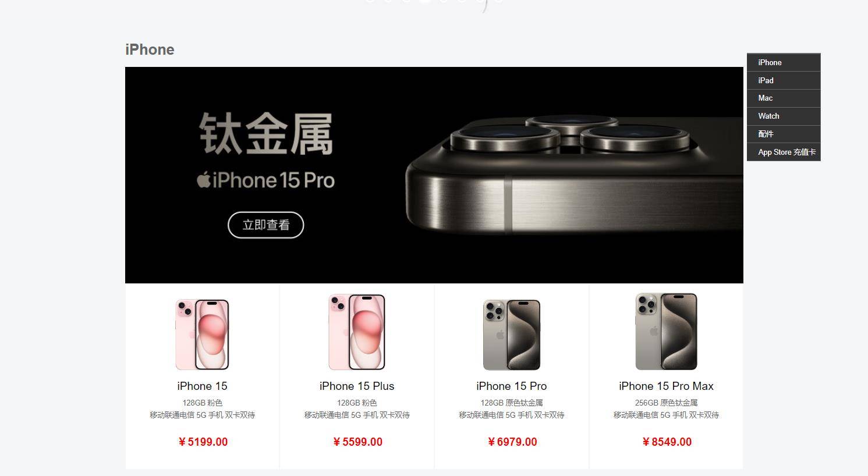This screenshot has height=476, width=868.
Task: Open the iPhone 15 Plus product image
Action: (357, 332)
